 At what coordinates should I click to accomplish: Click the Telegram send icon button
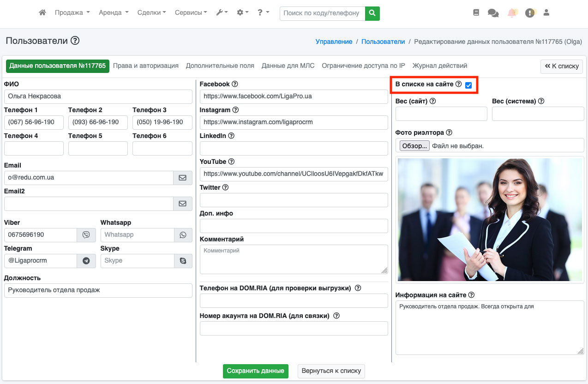(x=86, y=261)
